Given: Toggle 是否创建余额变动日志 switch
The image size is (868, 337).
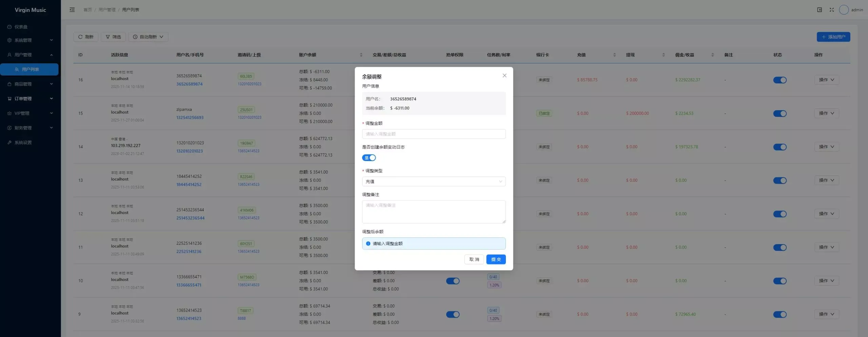Looking at the screenshot, I should [x=369, y=158].
